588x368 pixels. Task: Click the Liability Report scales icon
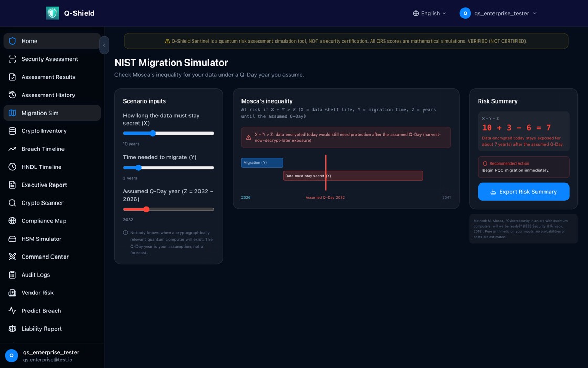pyautogui.click(x=13, y=329)
